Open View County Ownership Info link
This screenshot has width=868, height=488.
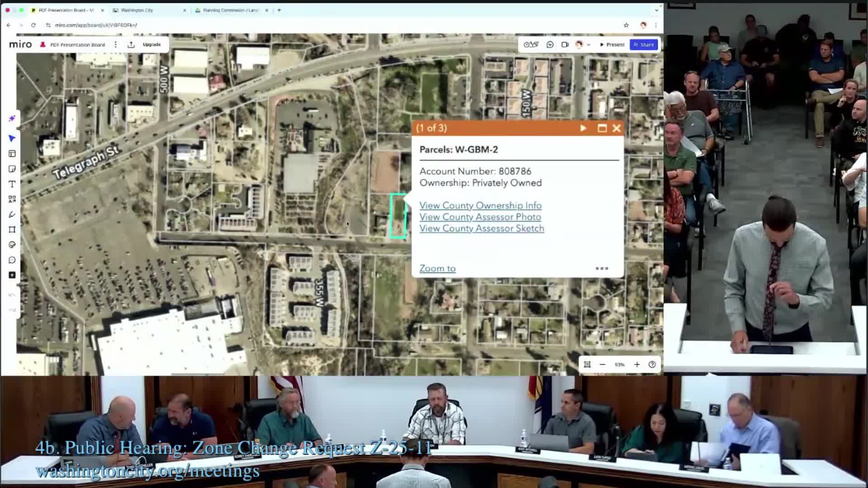480,206
